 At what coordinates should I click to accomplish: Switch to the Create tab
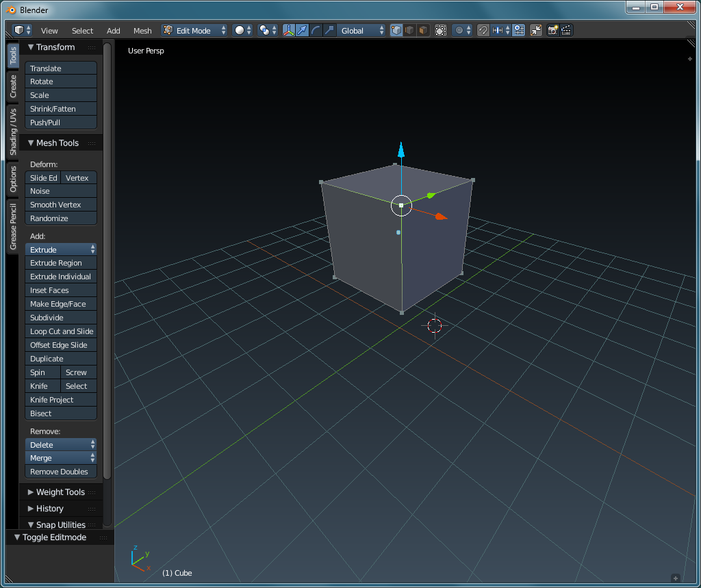[13, 86]
